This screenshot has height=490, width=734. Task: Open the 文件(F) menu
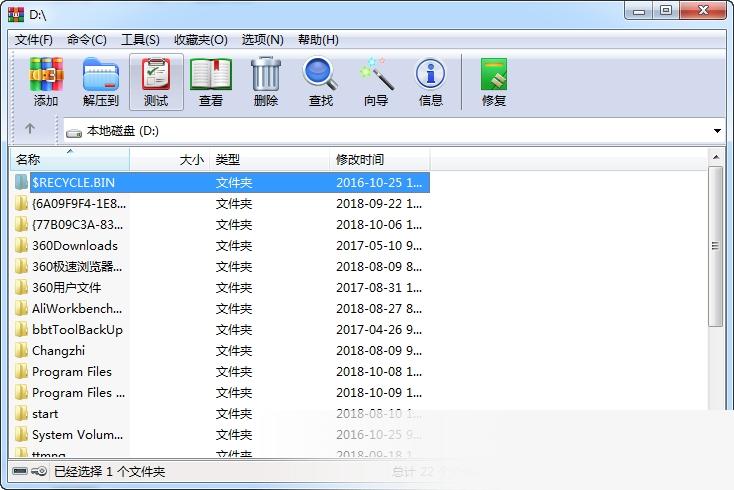34,40
